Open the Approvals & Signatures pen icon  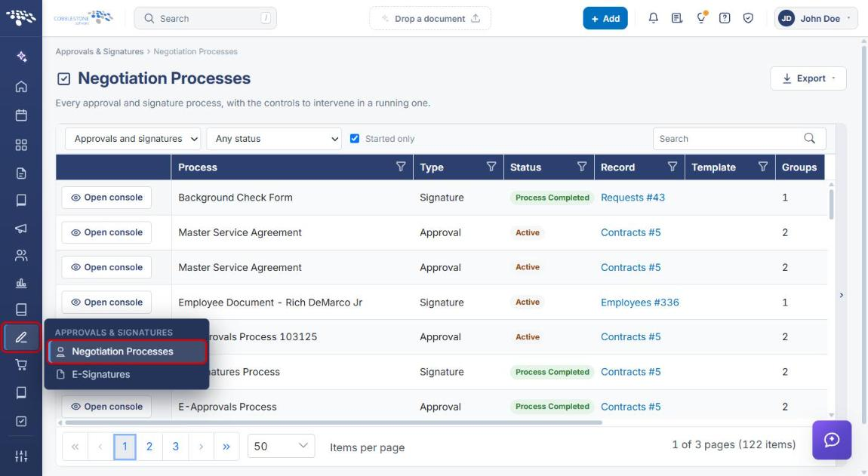pos(21,337)
